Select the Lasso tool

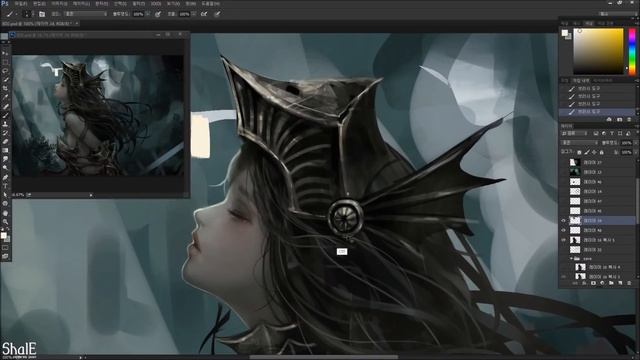(x=5, y=71)
